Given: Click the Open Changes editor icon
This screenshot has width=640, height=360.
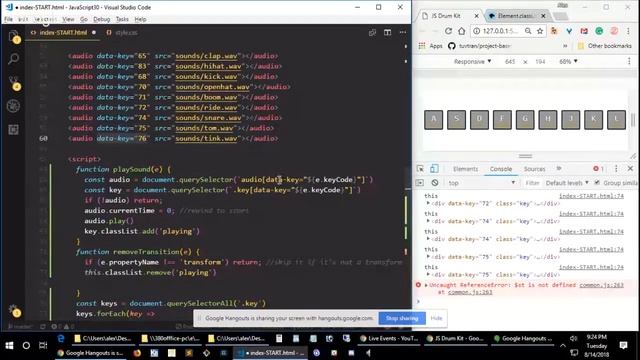Looking at the screenshot, I should click(372, 32).
